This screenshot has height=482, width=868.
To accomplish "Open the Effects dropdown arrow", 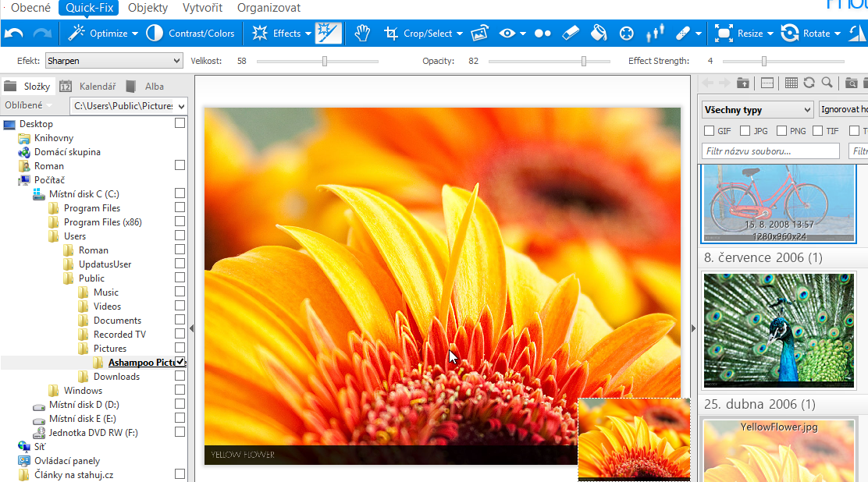I will [308, 34].
